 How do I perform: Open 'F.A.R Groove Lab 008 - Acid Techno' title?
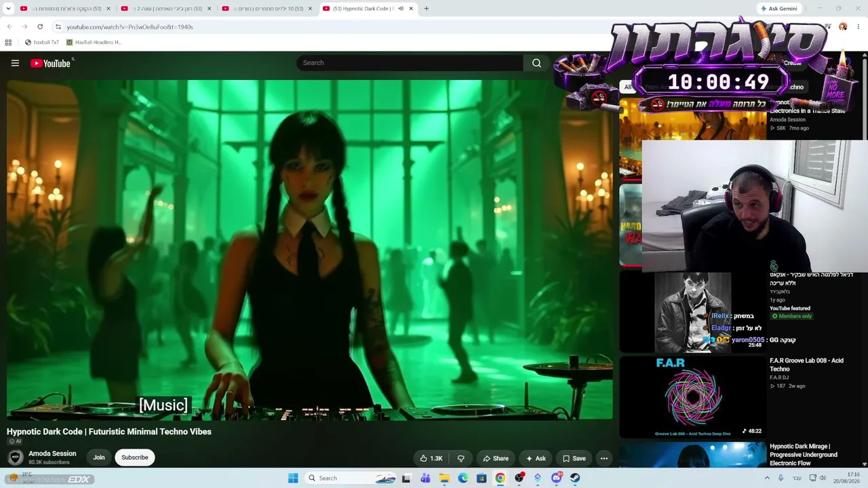(x=806, y=365)
